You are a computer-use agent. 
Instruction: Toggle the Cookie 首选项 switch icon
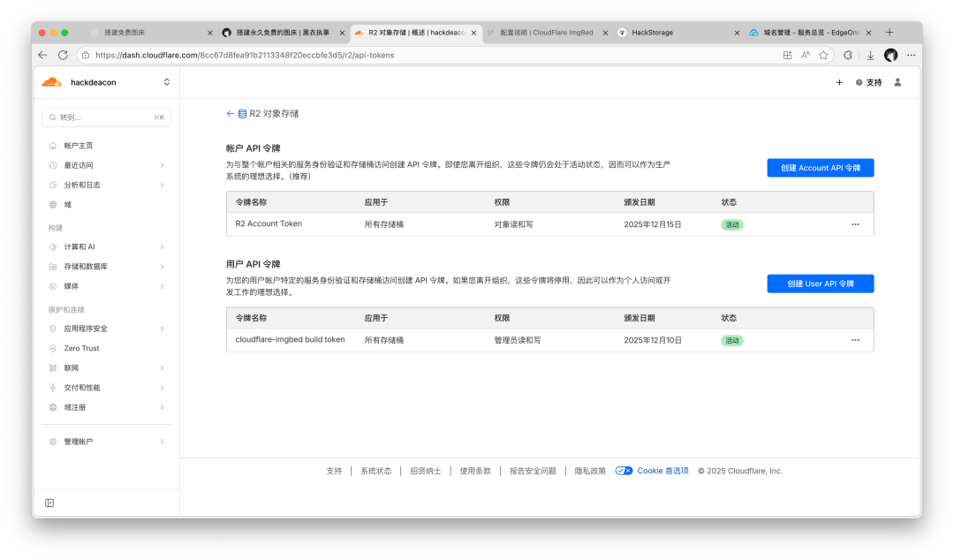[x=624, y=471]
